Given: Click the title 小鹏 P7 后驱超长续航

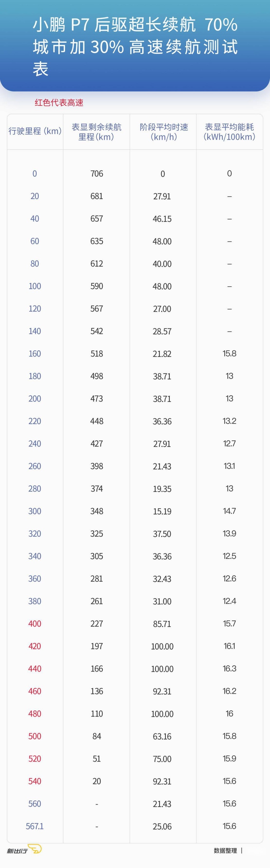Looking at the screenshot, I should tap(114, 25).
